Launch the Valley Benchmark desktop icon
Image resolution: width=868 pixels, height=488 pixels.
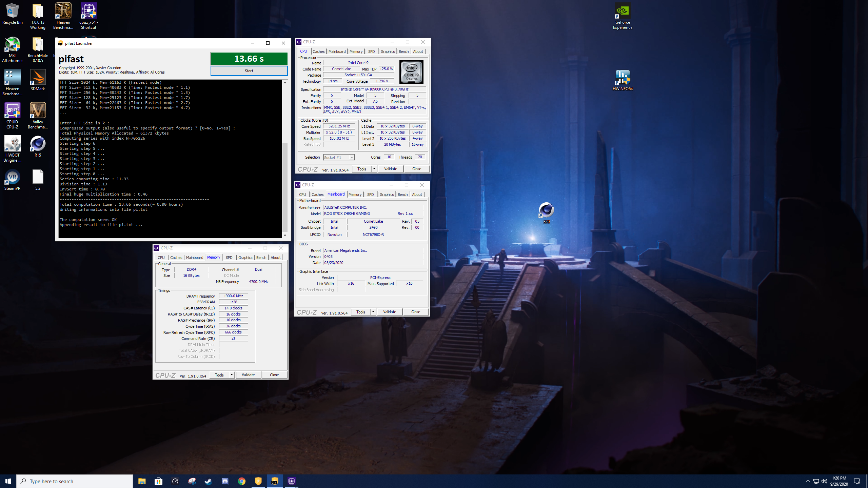[x=38, y=116]
